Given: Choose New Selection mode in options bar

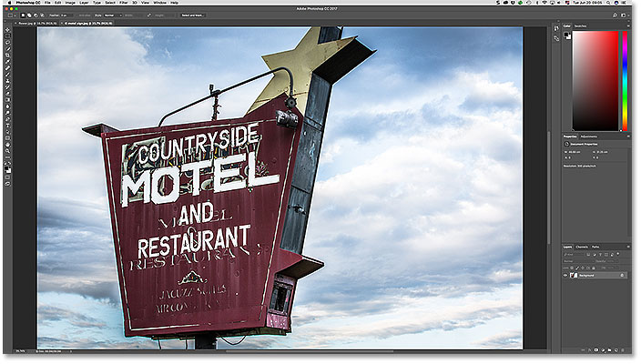Looking at the screenshot, I should tap(24, 15).
